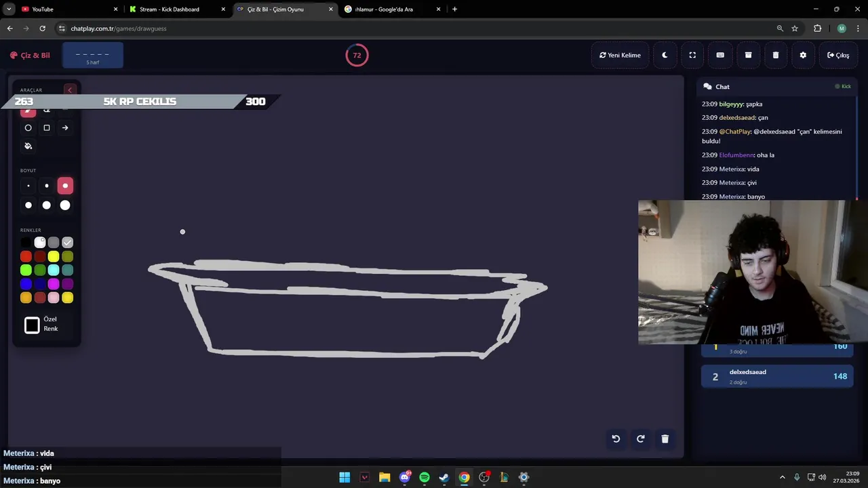Pick the orange color swatch

(x=26, y=298)
